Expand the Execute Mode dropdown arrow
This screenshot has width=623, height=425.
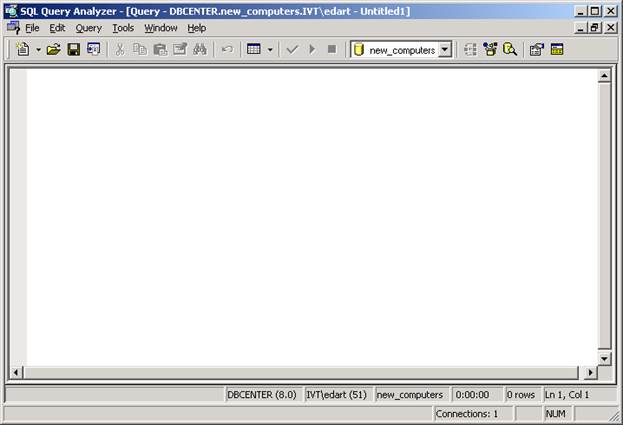[x=270, y=50]
